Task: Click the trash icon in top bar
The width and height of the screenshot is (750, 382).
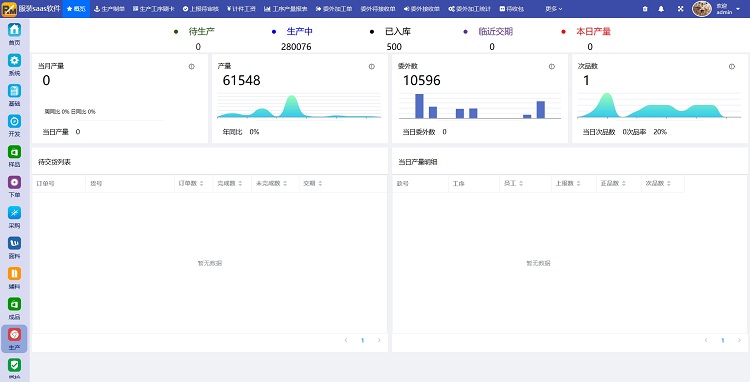Action: (645, 9)
